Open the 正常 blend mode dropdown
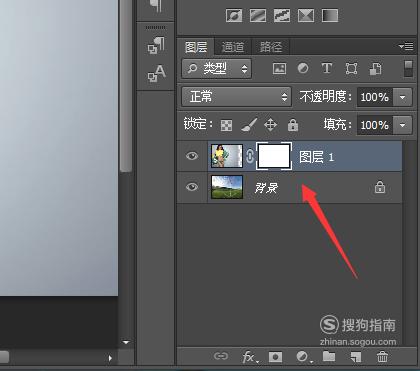 tap(236, 97)
